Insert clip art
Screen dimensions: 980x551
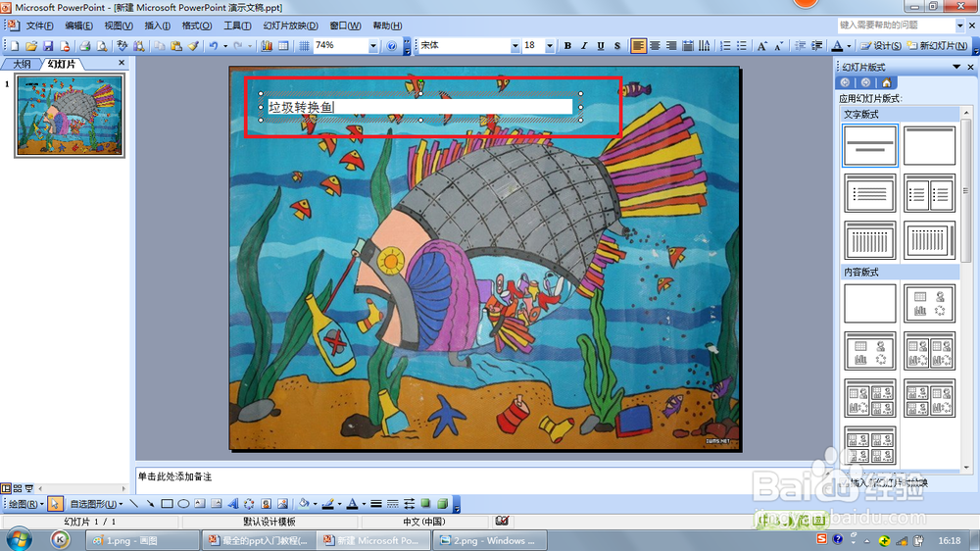click(266, 504)
